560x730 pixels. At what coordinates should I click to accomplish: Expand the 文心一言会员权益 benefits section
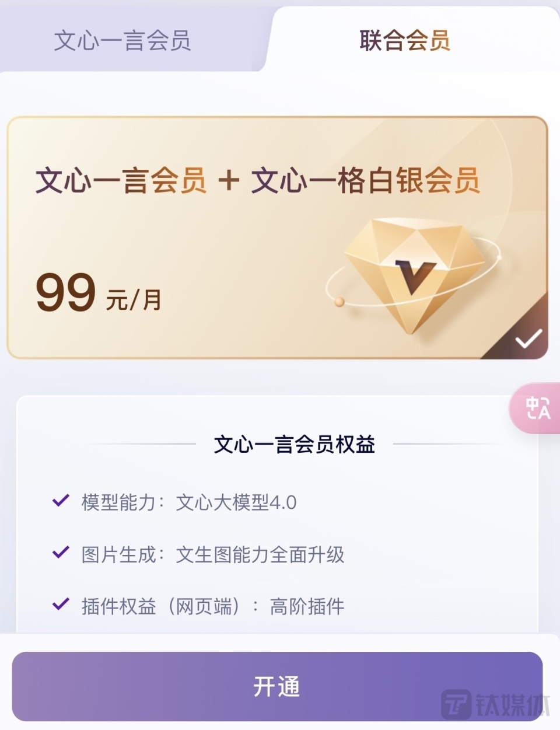[x=295, y=445]
